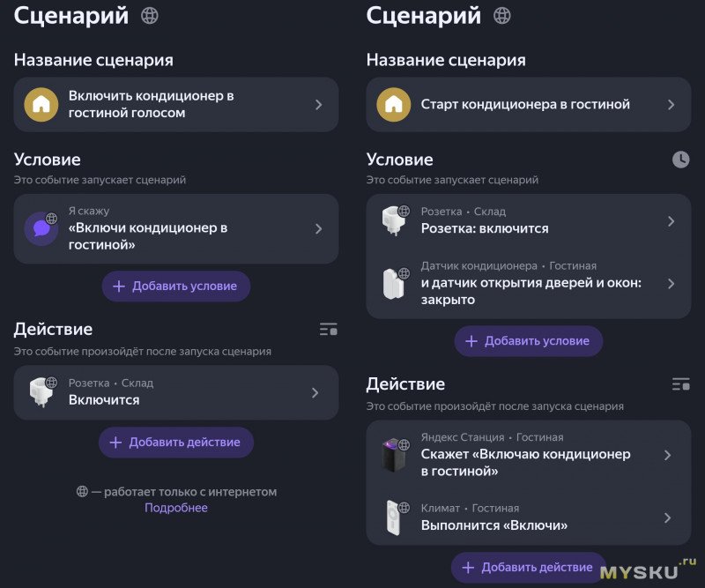Open the voice phrase condition «Включи кондиционер в гостиной»
705x588 pixels.
coord(176,228)
